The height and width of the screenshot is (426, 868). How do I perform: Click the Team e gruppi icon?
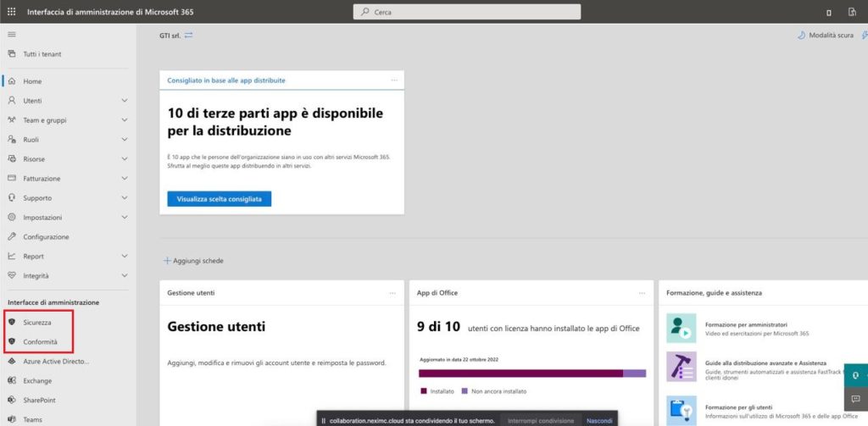[x=12, y=120]
